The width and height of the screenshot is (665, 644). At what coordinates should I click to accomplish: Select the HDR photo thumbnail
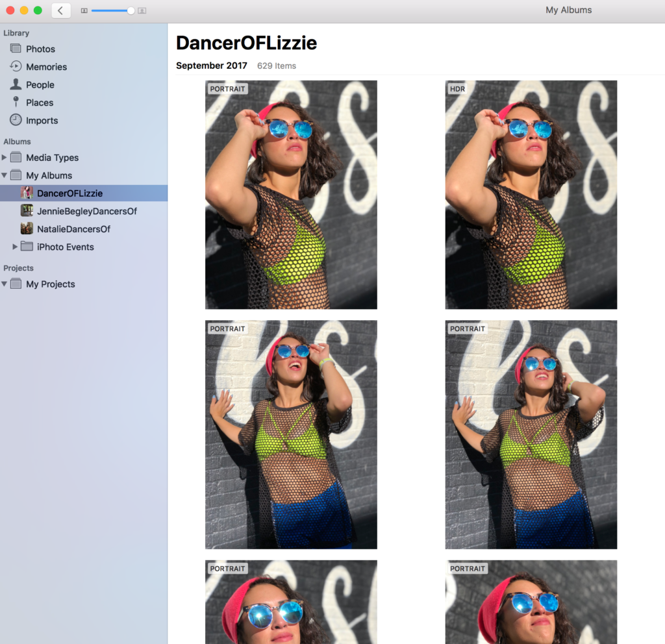pyautogui.click(x=531, y=195)
